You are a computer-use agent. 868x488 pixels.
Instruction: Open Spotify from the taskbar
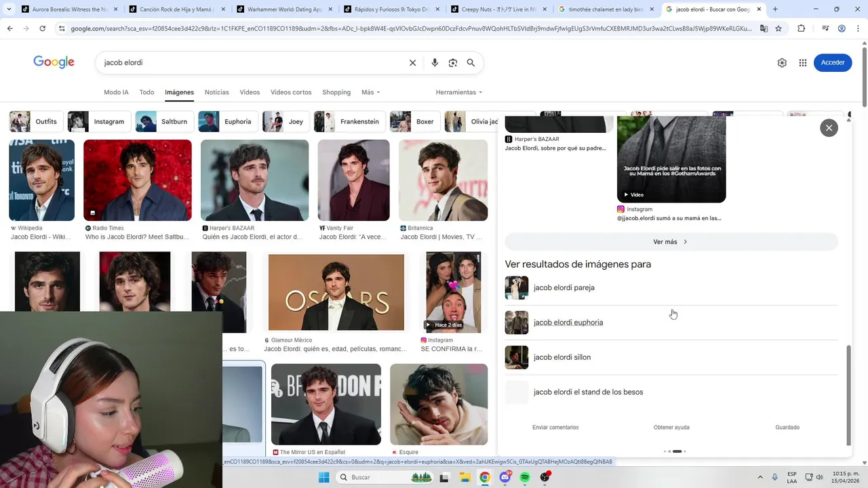[525, 477]
